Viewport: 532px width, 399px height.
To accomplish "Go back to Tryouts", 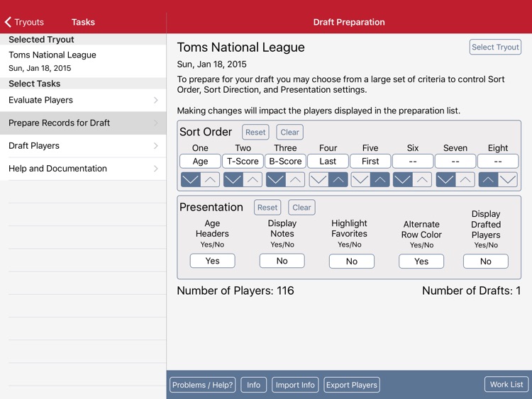I will pyautogui.click(x=24, y=22).
